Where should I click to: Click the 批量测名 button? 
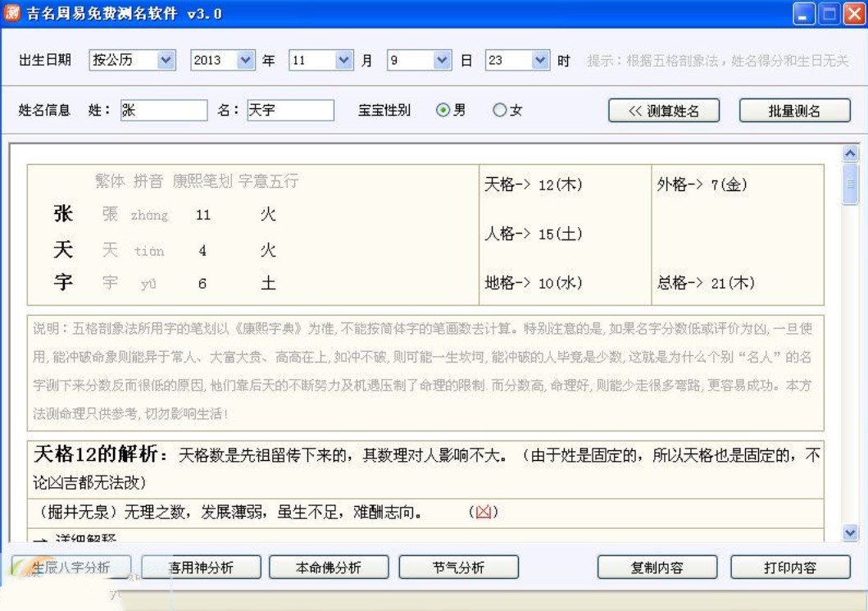coord(794,111)
